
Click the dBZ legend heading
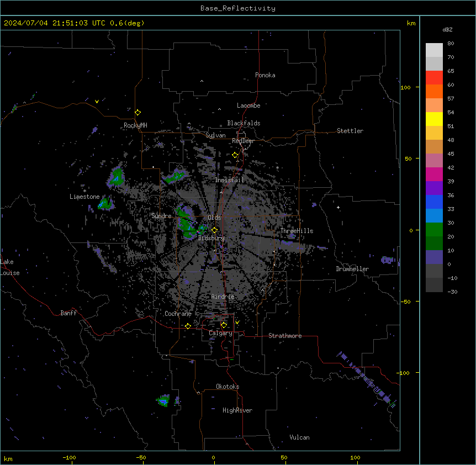(x=447, y=30)
